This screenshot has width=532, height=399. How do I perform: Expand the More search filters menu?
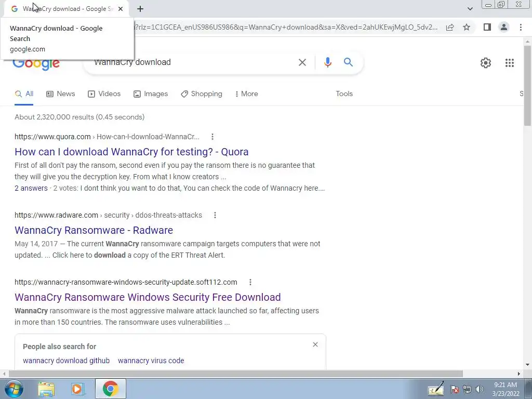point(246,94)
